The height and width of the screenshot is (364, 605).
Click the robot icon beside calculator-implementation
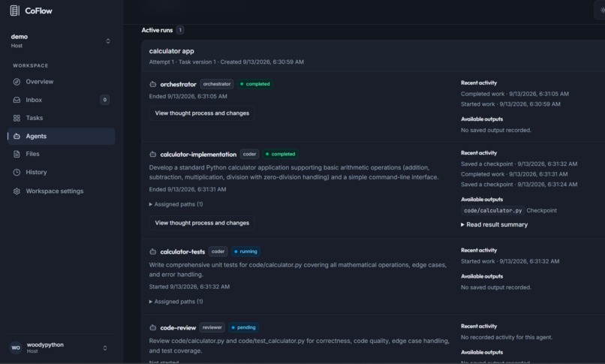click(153, 155)
